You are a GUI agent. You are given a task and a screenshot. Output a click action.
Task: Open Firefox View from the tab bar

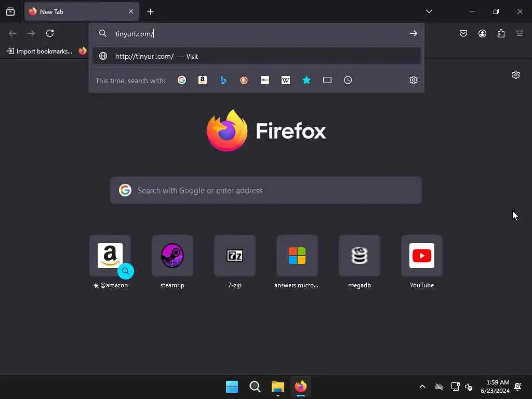click(10, 11)
